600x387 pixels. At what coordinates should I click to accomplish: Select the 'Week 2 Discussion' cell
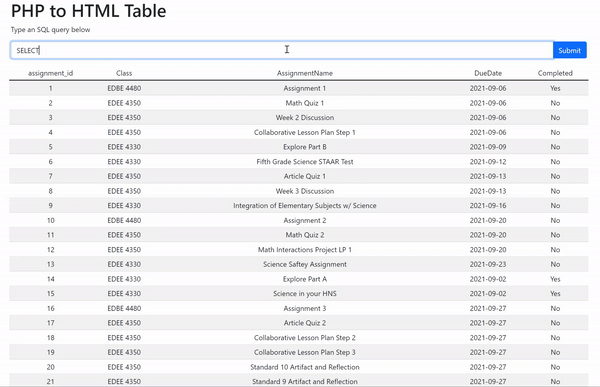click(305, 118)
